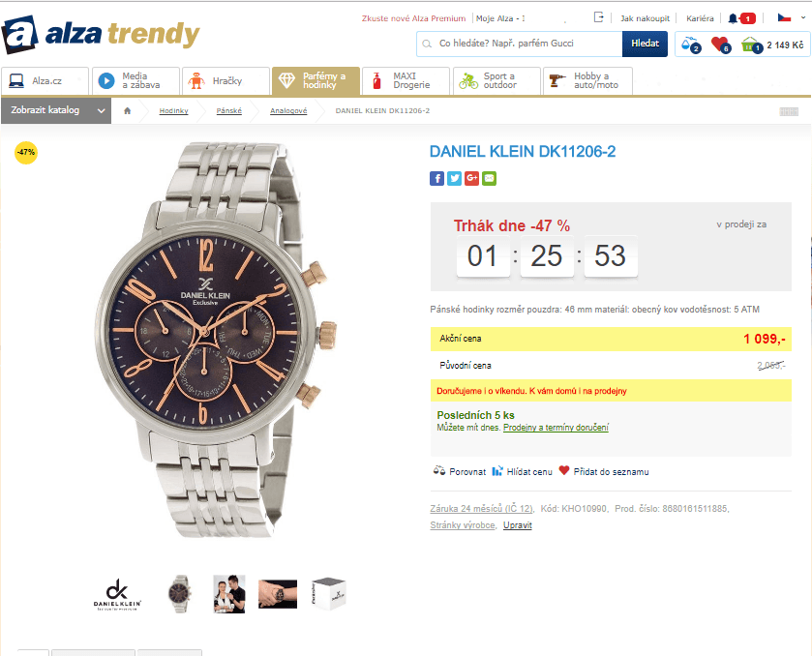Share via the Google+ icon
812x656 pixels.
(x=471, y=178)
